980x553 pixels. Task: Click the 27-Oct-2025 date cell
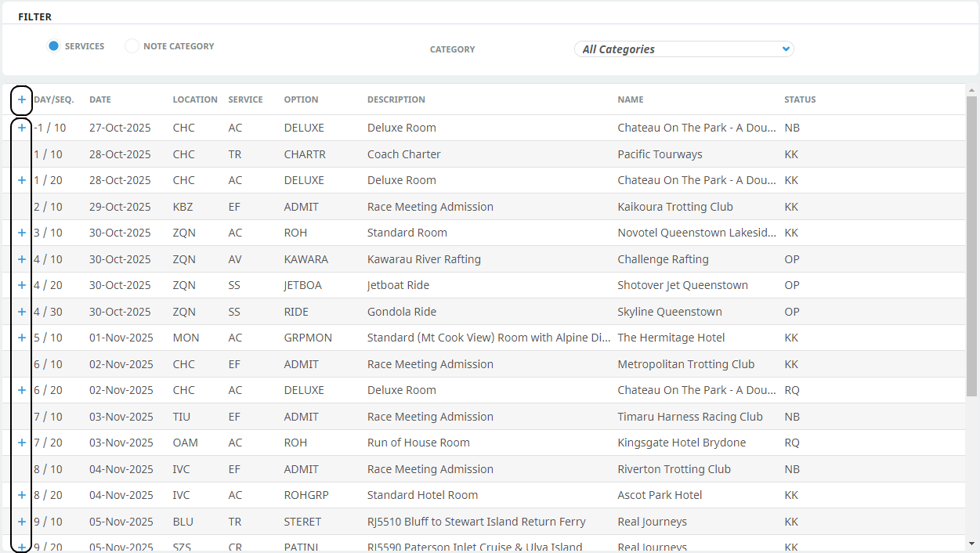point(120,128)
